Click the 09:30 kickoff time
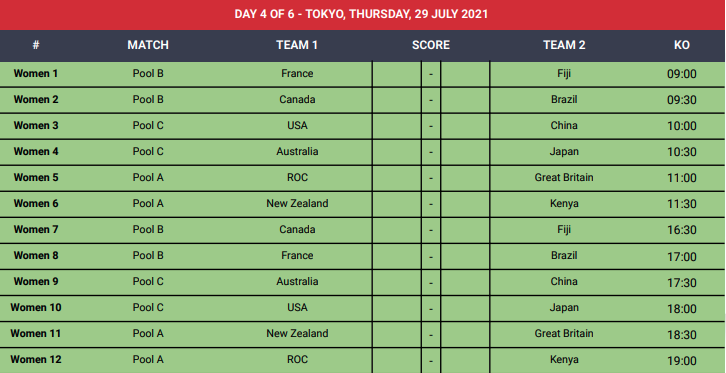The height and width of the screenshot is (373, 726). (682, 100)
